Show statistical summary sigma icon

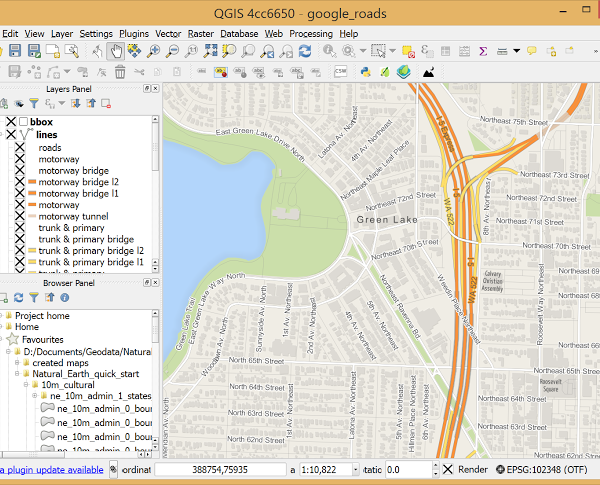tap(483, 51)
